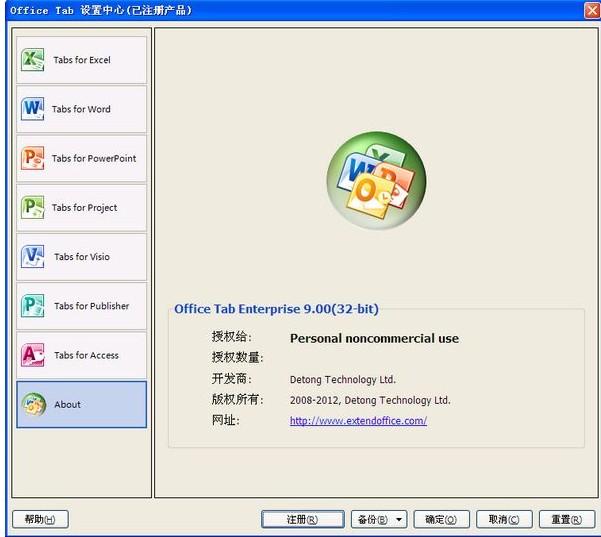Select the About label text
The width and height of the screenshot is (601, 537).
click(67, 404)
